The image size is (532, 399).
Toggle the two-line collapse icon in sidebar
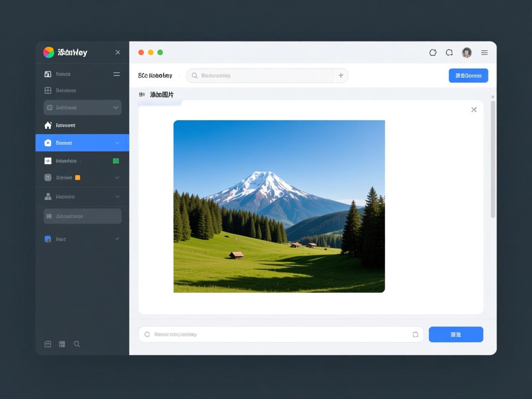pyautogui.click(x=116, y=74)
